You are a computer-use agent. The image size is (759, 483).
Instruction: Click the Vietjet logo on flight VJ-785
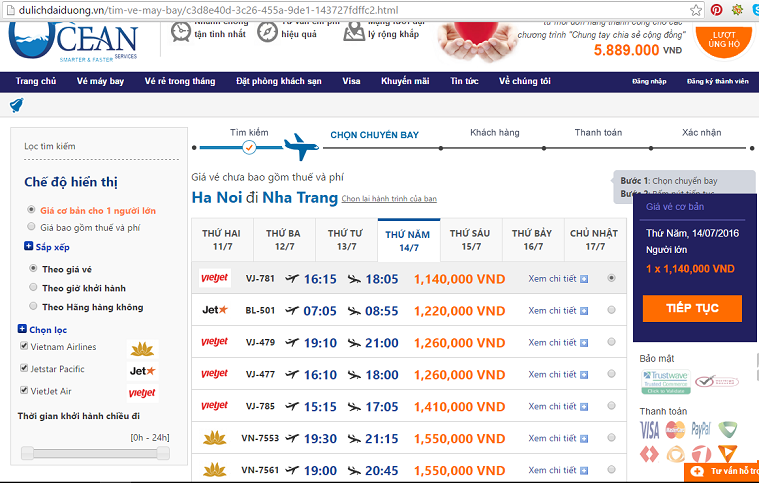click(x=214, y=406)
